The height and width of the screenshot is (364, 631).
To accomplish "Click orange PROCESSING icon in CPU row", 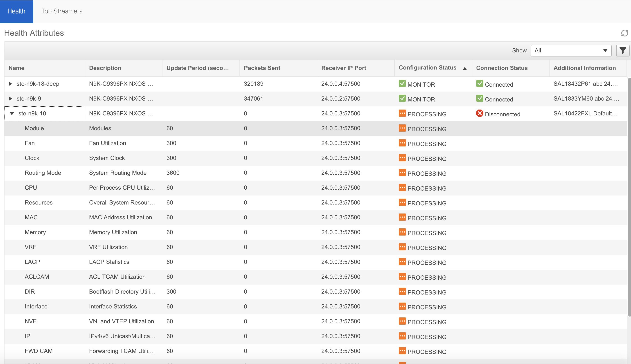I will coord(402,187).
